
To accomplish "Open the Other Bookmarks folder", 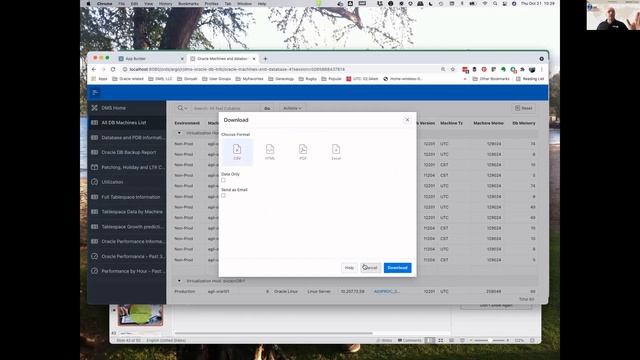I will point(491,79).
